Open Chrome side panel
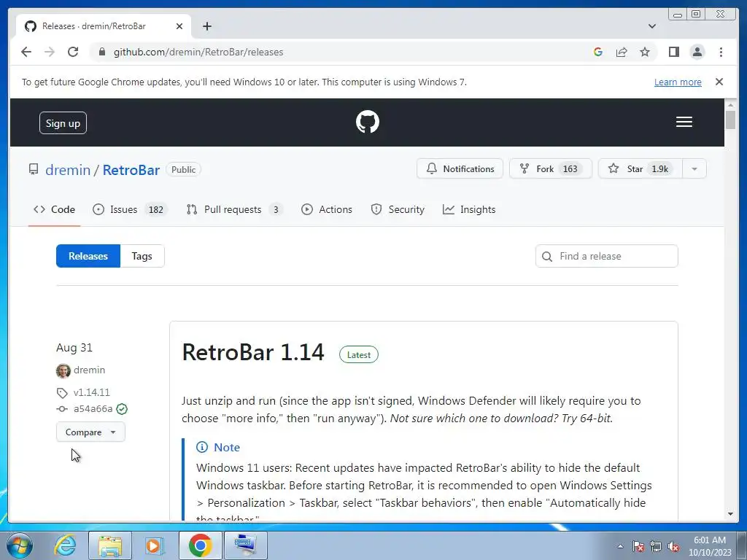Screen dimensions: 747x560 (x=673, y=52)
